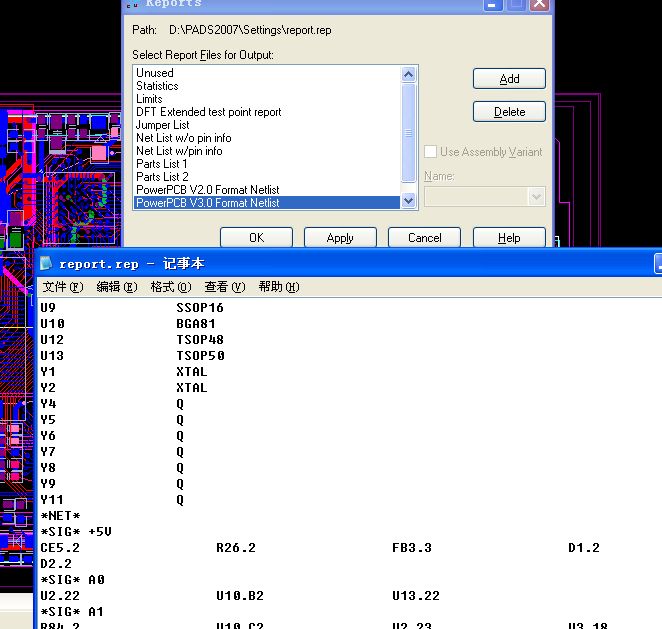Close the Reports dialog with X
The image size is (662, 629).
[540, 5]
